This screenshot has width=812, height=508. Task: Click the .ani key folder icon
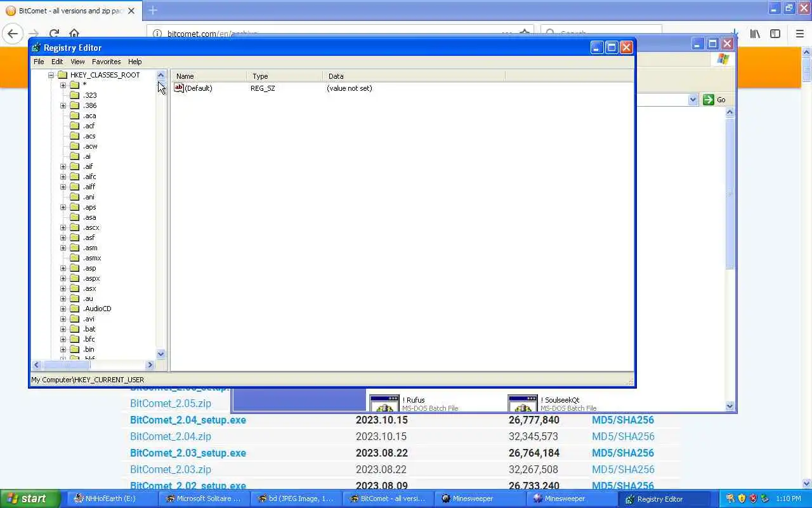(74, 197)
